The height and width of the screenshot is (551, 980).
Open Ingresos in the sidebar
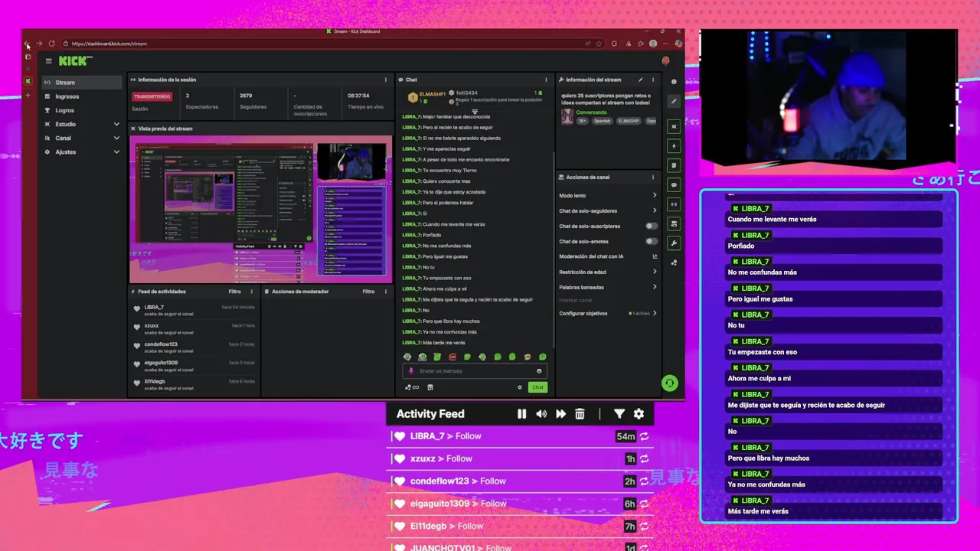tap(82, 96)
